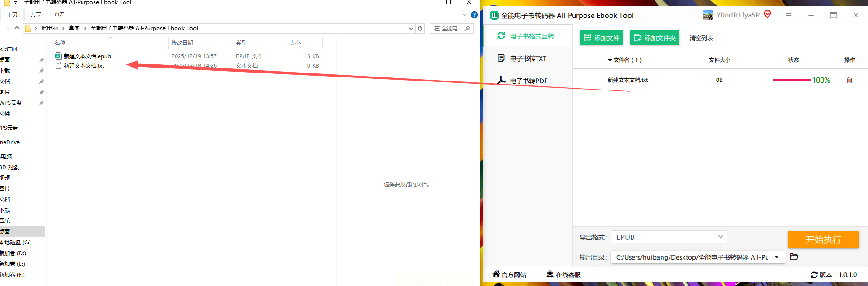Click 桌面 in the address breadcrumb

[74, 28]
